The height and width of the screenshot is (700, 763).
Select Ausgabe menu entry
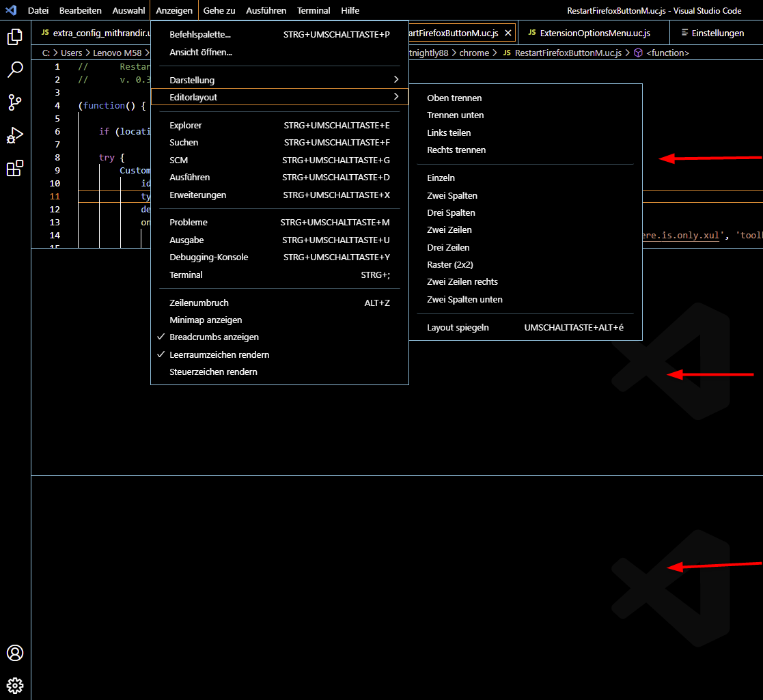click(x=280, y=240)
